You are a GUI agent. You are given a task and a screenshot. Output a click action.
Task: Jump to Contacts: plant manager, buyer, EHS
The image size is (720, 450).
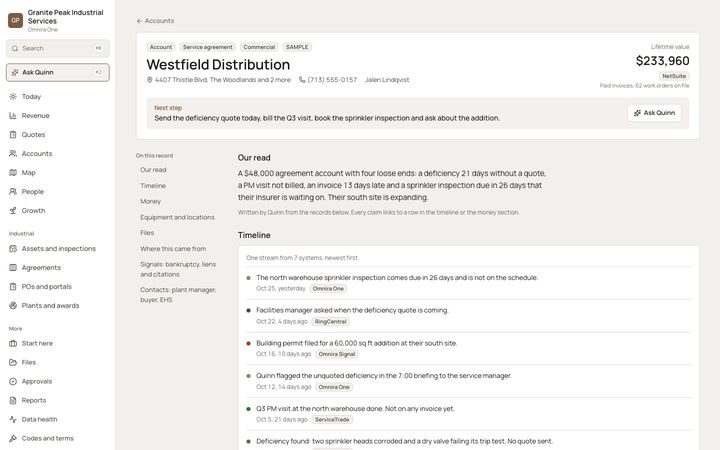[178, 295]
